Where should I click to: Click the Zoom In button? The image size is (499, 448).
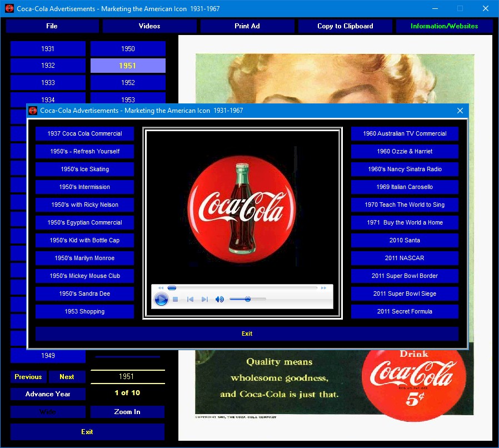tap(127, 412)
